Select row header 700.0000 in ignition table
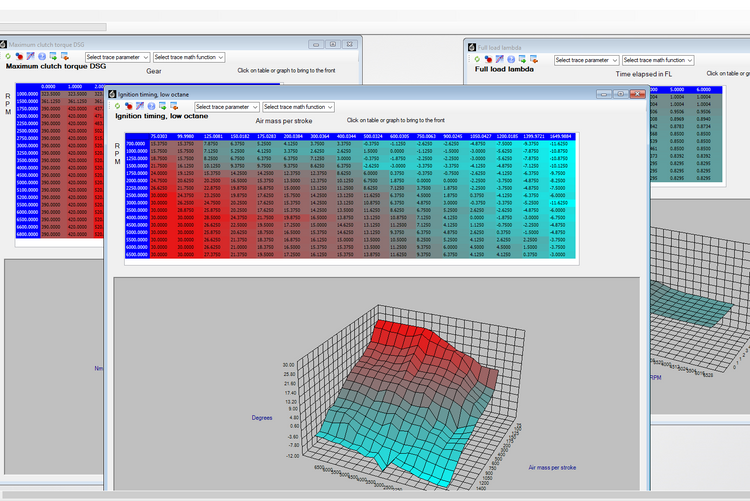750x501 pixels. [x=137, y=144]
